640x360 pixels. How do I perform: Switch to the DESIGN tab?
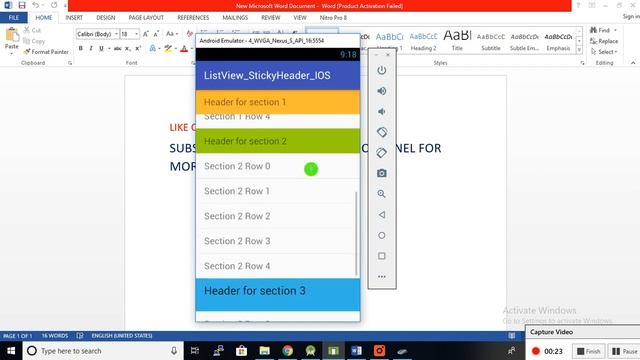106,18
